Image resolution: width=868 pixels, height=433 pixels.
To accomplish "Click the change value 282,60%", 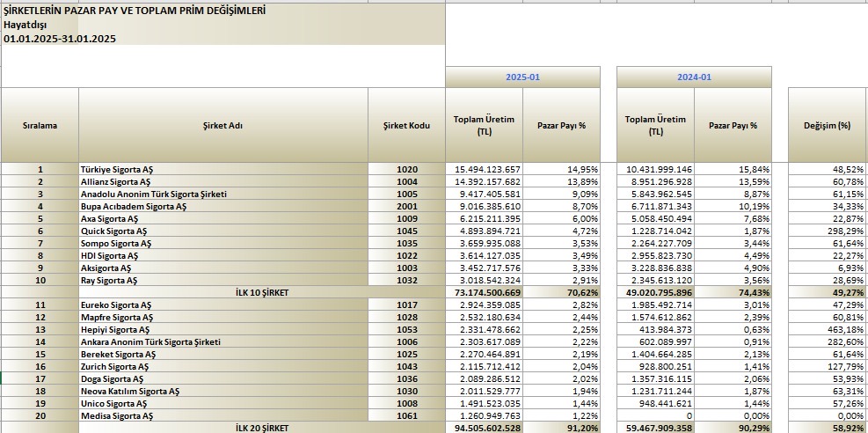I will [x=827, y=341].
